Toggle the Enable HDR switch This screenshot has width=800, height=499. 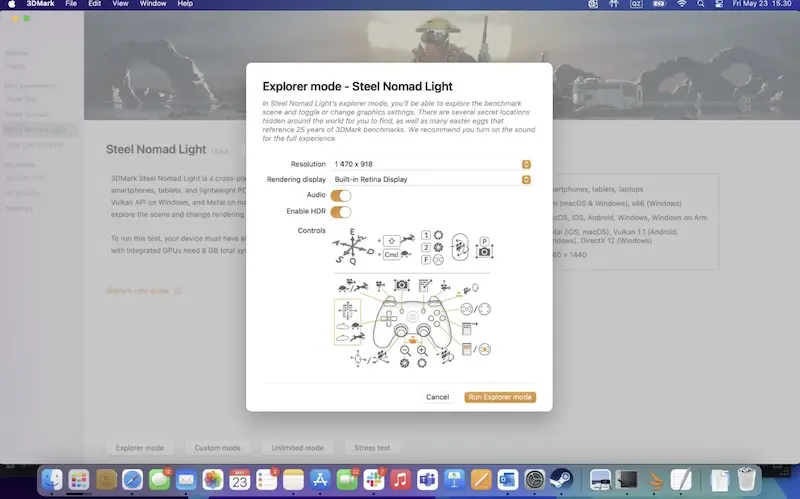(x=341, y=212)
